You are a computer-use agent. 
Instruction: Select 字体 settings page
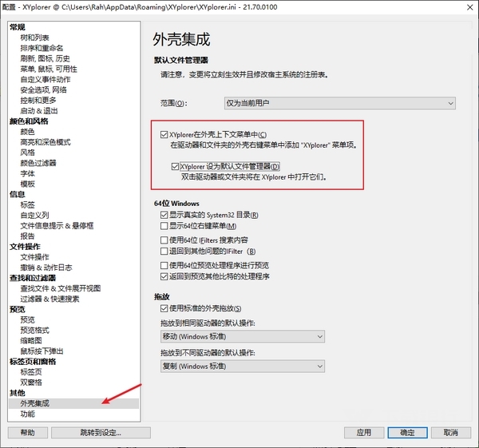click(x=27, y=173)
